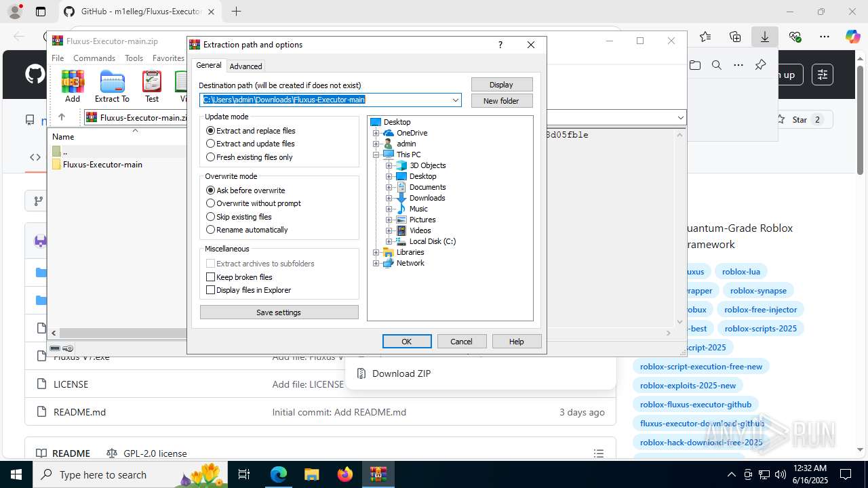Click the Cancel button
Screen dimensions: 868x488
pyautogui.click(x=462, y=342)
